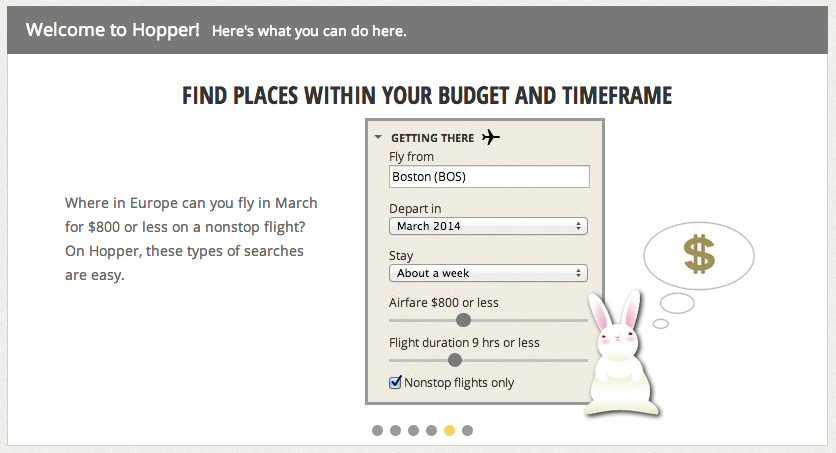This screenshot has height=453, width=836.
Task: Click the dollar sign thought bubble
Action: [x=698, y=253]
